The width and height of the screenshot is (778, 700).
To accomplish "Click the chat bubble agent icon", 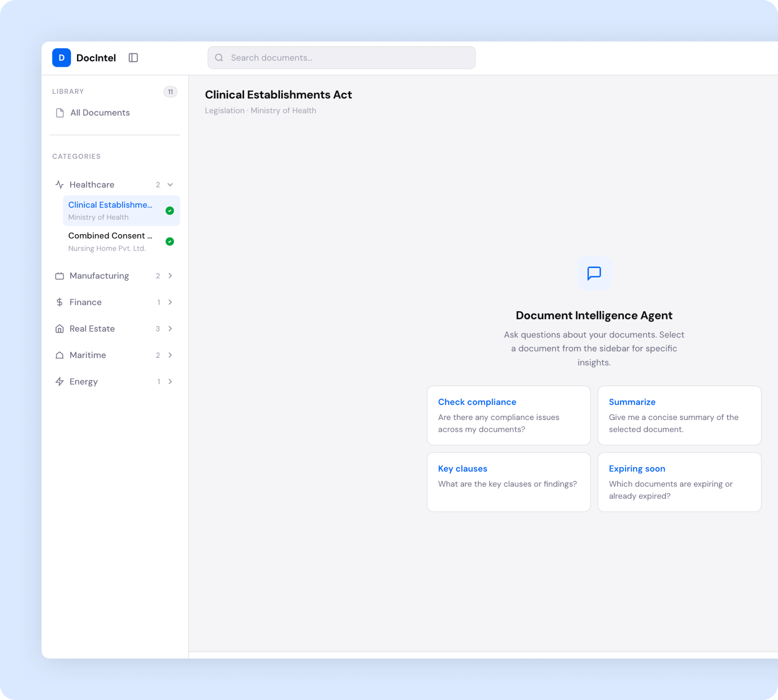I will pos(594,273).
